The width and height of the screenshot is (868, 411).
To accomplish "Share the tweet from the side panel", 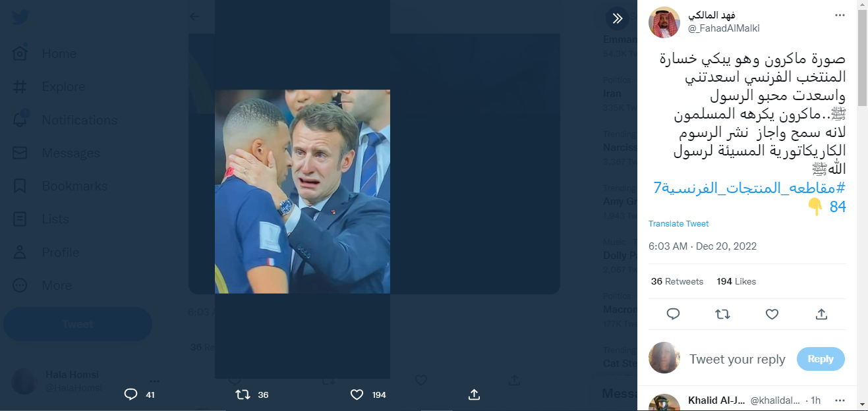I will pos(821,314).
